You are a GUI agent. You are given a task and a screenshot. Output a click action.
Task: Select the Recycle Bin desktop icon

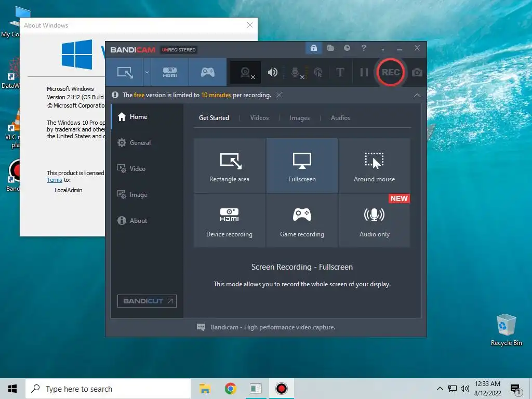click(x=506, y=330)
